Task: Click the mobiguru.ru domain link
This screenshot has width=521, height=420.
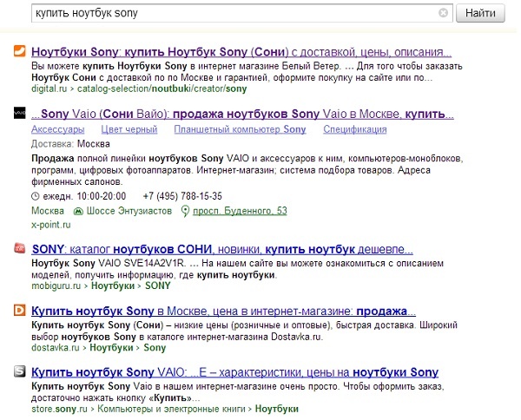Action: [56, 285]
